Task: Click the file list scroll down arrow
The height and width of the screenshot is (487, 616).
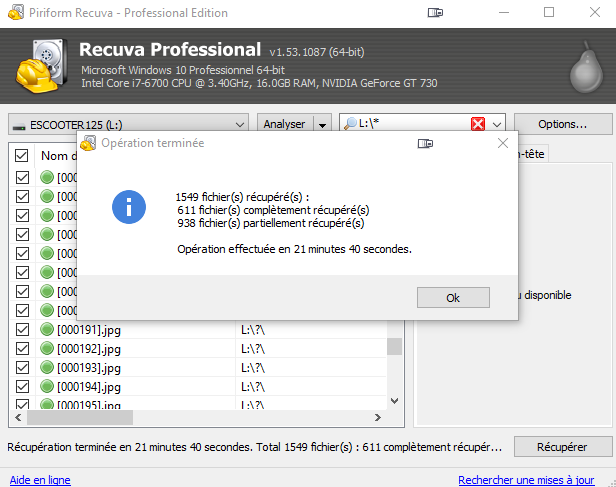Action: tap(395, 401)
